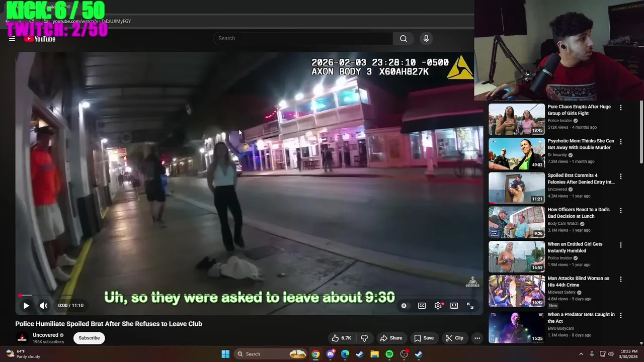Click the Windows taskbar Search box

pyautogui.click(x=271, y=354)
